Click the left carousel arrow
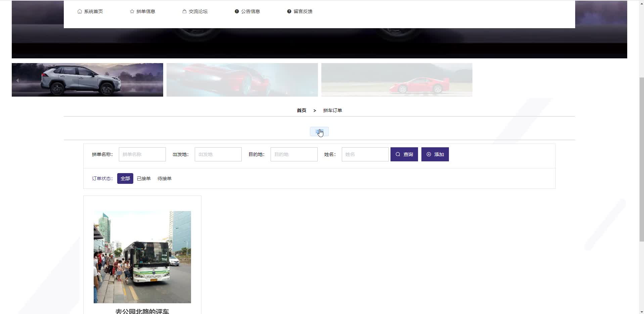 tap(17, 80)
